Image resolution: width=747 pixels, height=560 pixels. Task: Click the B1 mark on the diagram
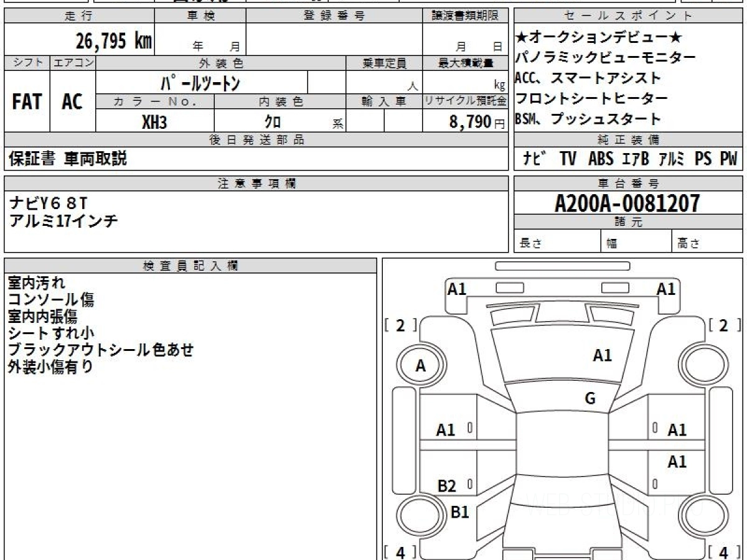[459, 512]
